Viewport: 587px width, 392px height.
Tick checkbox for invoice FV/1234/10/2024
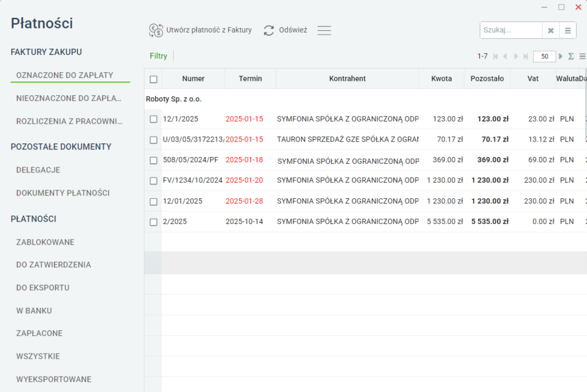[x=154, y=181]
